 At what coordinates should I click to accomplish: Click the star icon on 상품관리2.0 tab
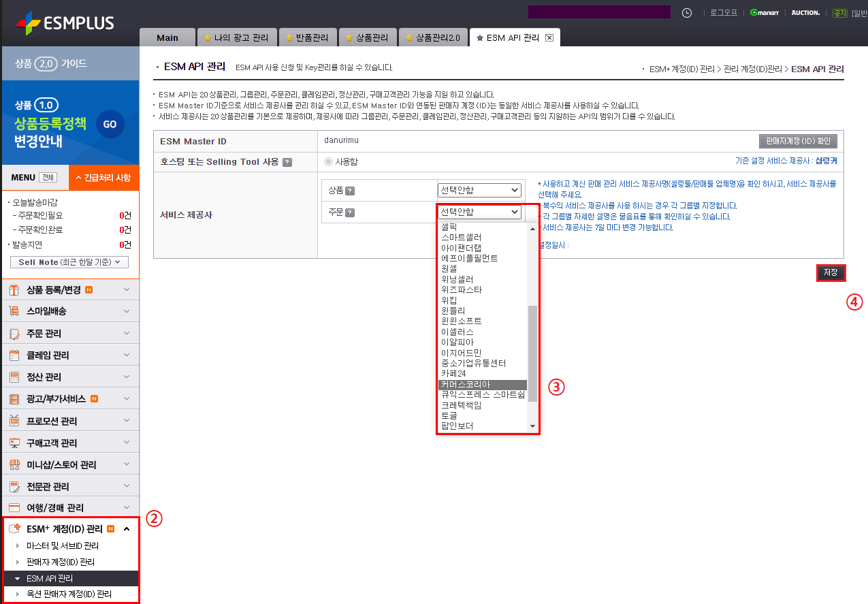pyautogui.click(x=409, y=38)
